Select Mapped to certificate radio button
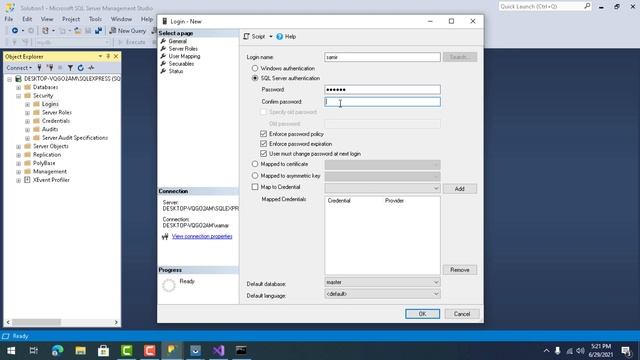 pyautogui.click(x=255, y=164)
